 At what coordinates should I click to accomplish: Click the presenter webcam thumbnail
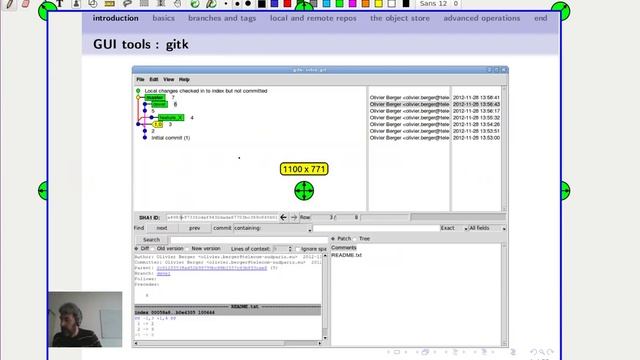pyautogui.click(x=85, y=319)
